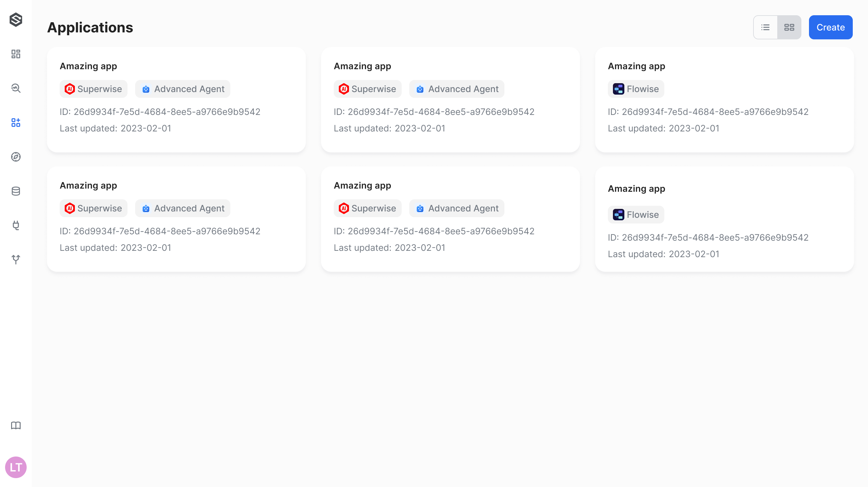Open the compass explore sidebar icon
The height and width of the screenshot is (487, 868).
16,157
